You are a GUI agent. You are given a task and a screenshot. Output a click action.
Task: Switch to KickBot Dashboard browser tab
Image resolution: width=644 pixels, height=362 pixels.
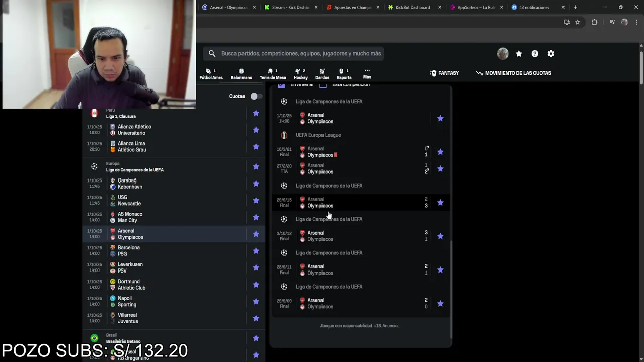pos(413,7)
